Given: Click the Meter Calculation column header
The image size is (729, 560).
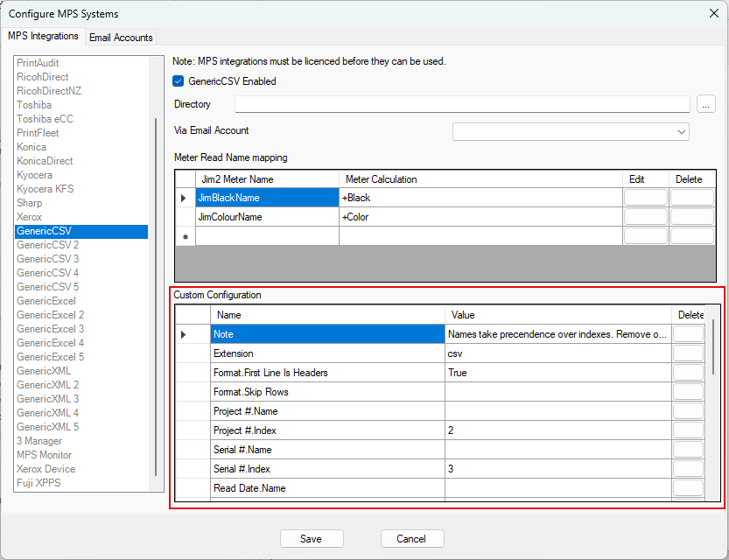Looking at the screenshot, I should [480, 179].
